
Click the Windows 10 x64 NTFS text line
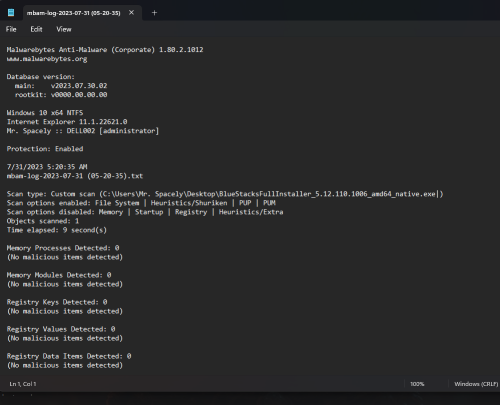coord(45,113)
